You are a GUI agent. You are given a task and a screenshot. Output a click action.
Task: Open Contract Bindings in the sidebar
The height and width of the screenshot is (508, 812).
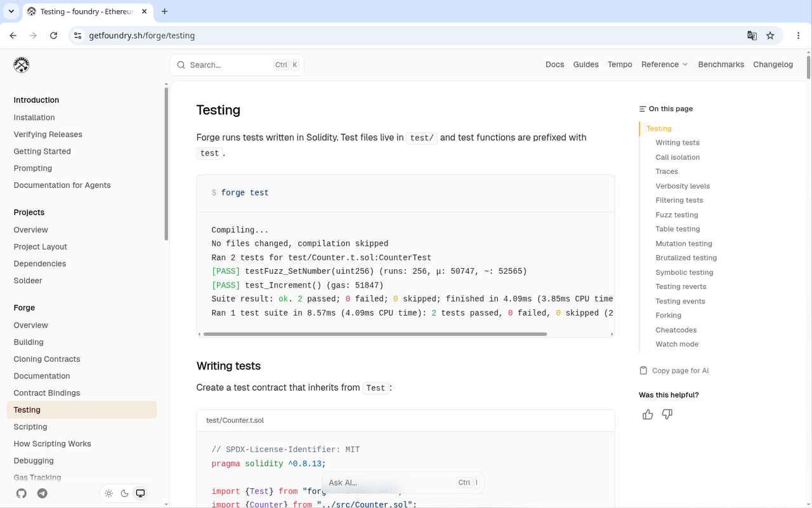point(47,393)
